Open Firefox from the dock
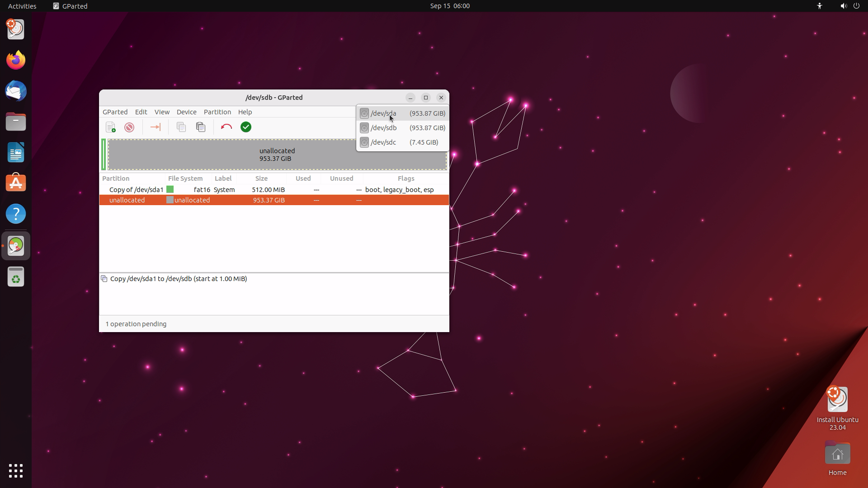868x488 pixels. point(16,60)
